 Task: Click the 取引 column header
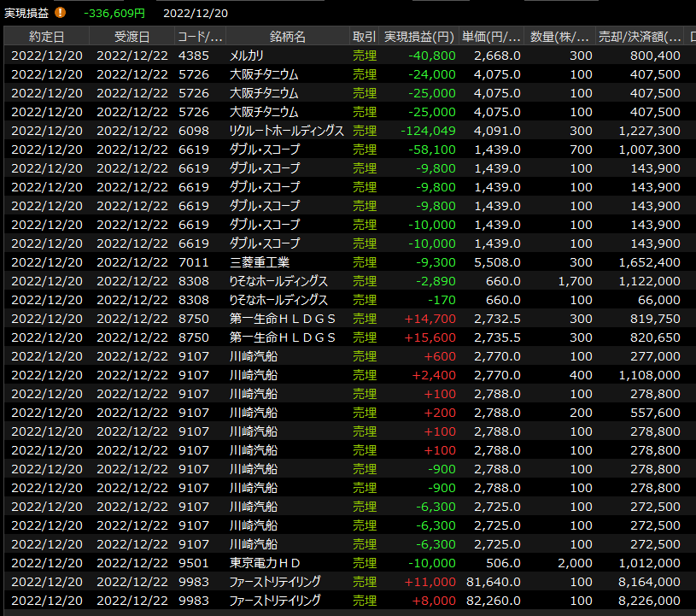coord(364,36)
